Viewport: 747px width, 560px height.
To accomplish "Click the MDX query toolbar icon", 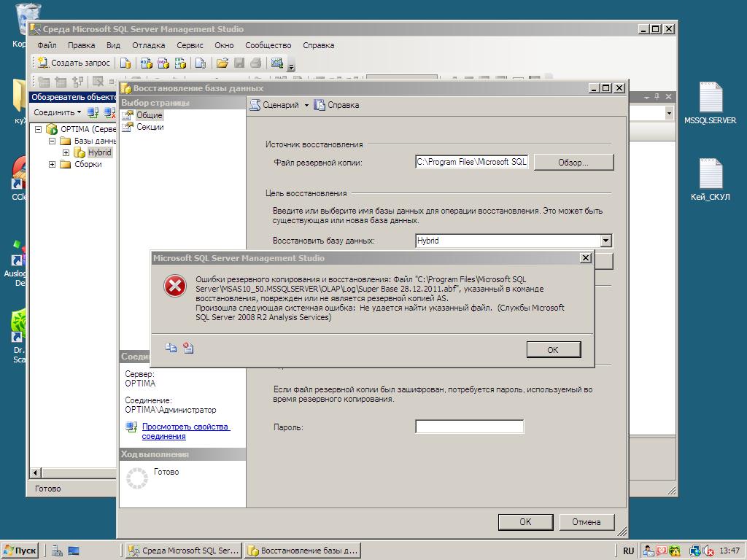I will coord(146,63).
